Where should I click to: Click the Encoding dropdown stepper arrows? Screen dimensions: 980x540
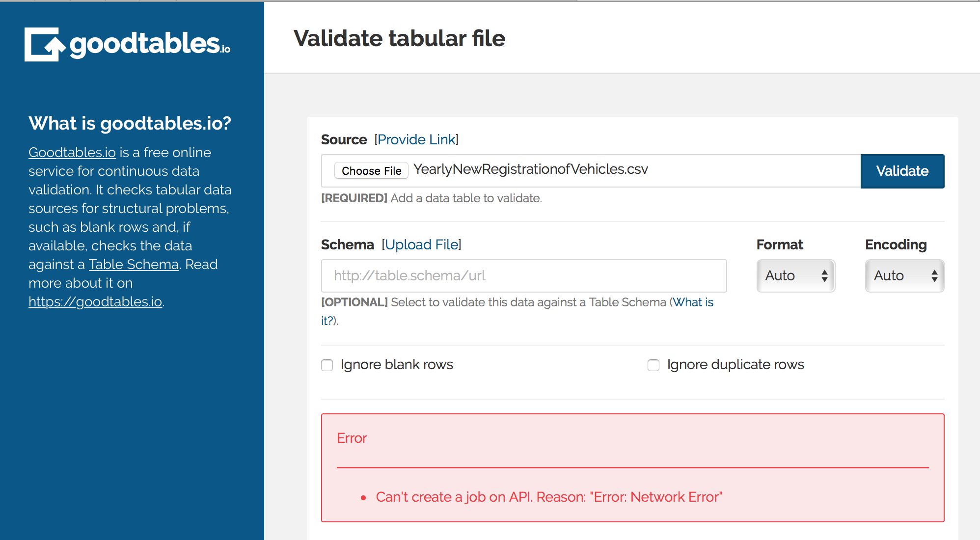[x=934, y=275]
